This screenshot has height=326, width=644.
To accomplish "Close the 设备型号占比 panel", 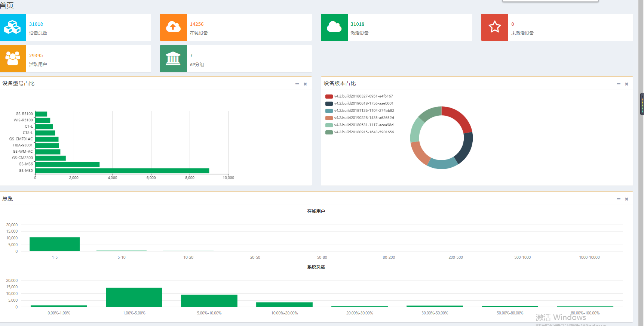I will [x=305, y=84].
